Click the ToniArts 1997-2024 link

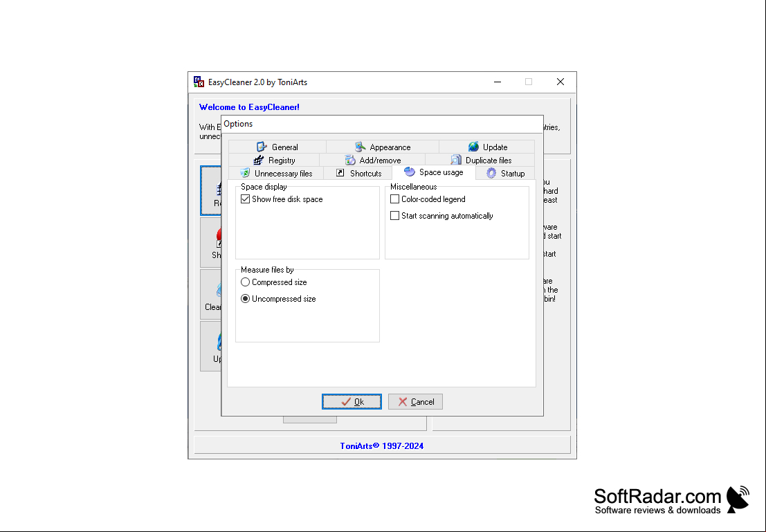(x=381, y=446)
